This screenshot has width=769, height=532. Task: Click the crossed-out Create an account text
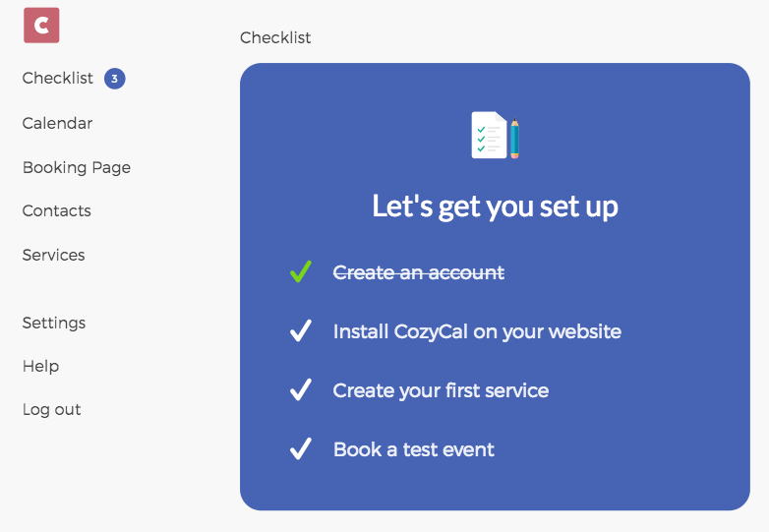[x=418, y=272]
